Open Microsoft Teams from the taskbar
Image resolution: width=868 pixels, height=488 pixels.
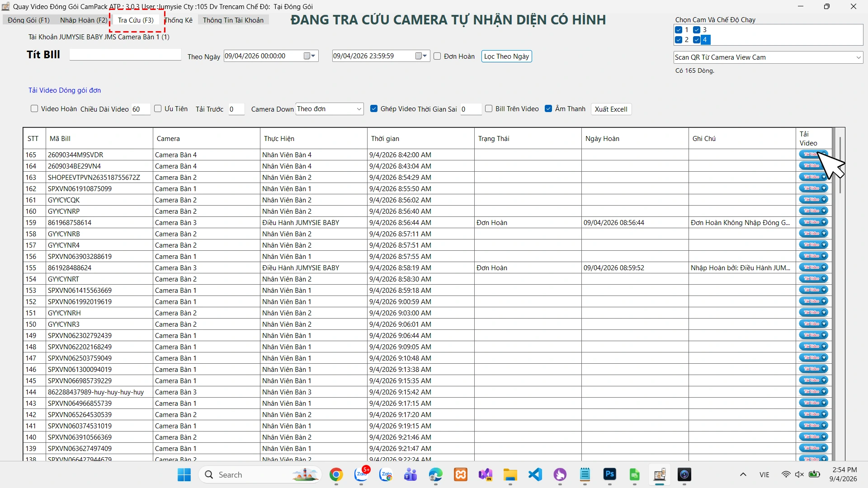point(410,475)
